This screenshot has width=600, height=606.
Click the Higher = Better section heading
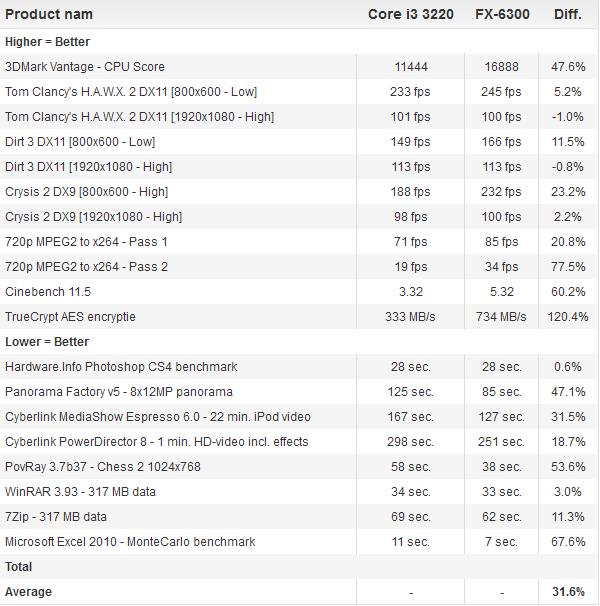click(47, 42)
